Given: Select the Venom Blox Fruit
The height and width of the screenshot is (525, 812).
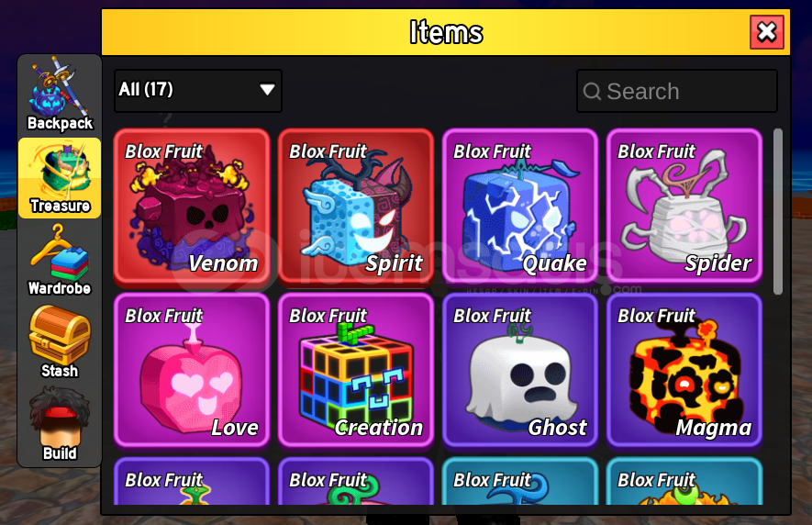Looking at the screenshot, I should [192, 207].
